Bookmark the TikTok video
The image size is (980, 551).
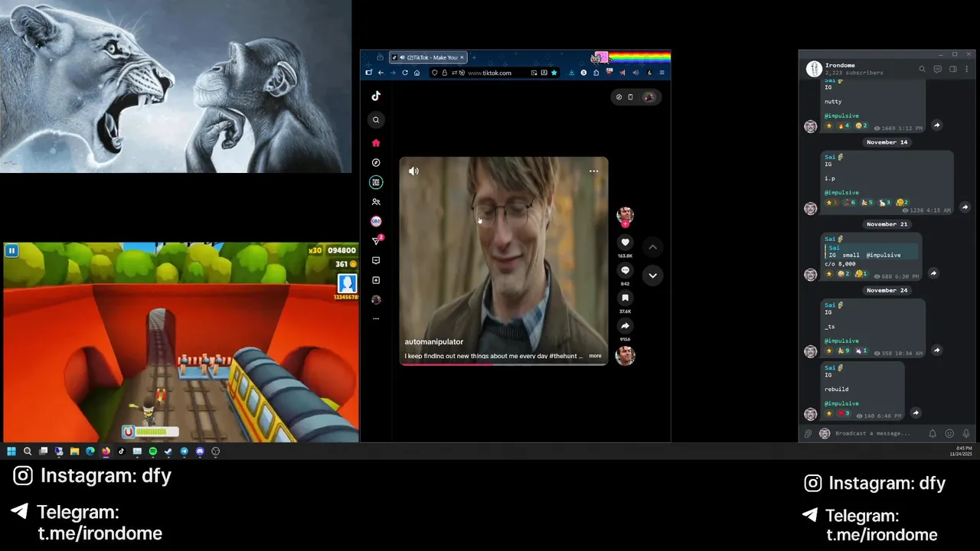point(625,298)
